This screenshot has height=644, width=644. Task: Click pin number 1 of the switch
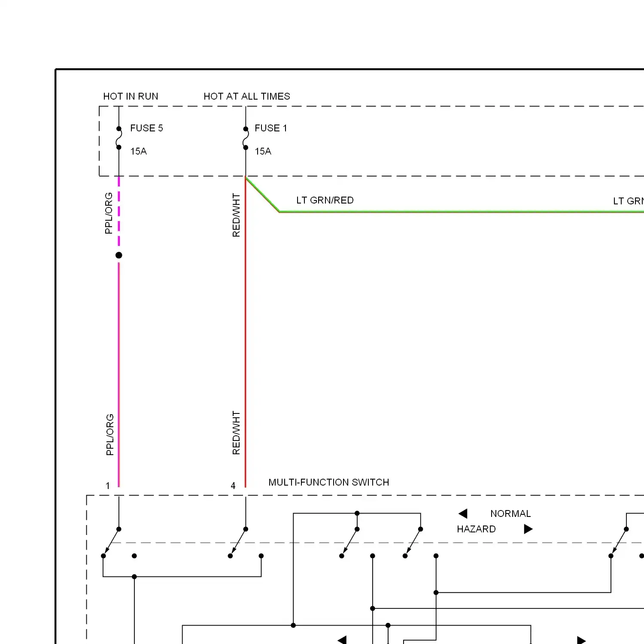click(x=108, y=486)
